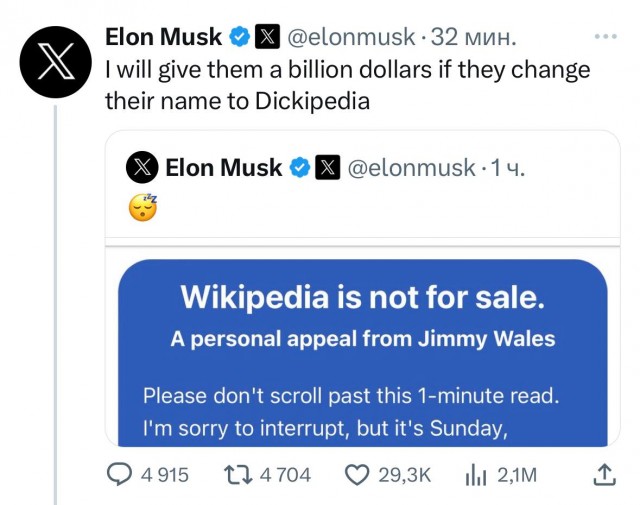
Task: Like the tweet with heart icon
Action: click(357, 475)
